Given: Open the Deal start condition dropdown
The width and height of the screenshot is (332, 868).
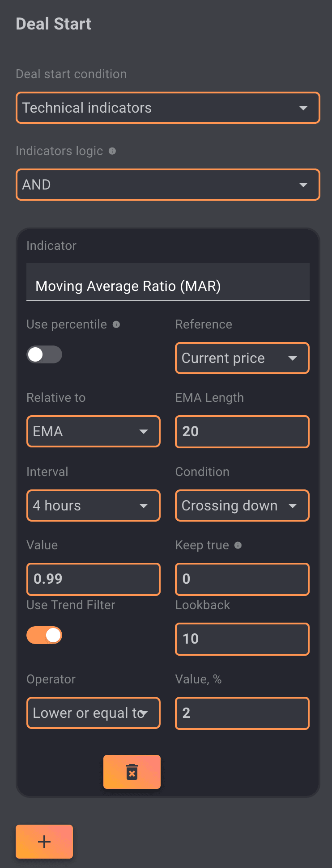Looking at the screenshot, I should click(168, 108).
